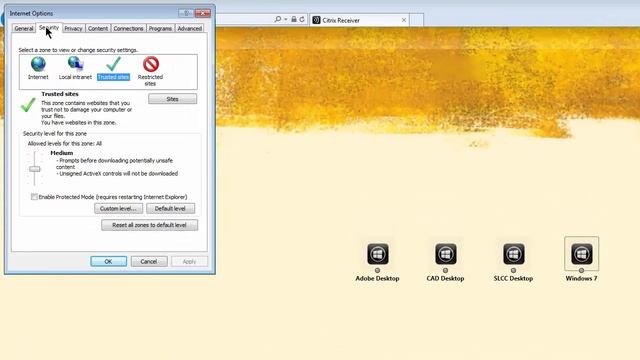The width and height of the screenshot is (640, 360).
Task: Expand details dot under CAD Desktop
Action: pyautogui.click(x=445, y=270)
